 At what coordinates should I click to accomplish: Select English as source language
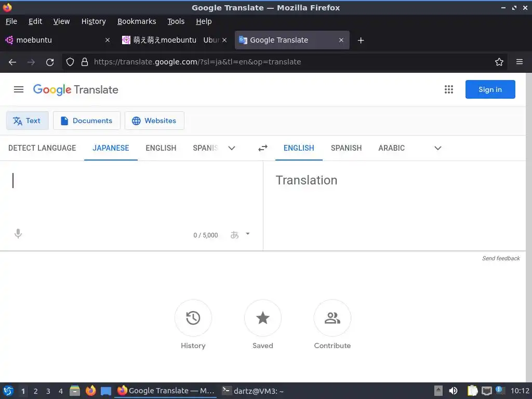pyautogui.click(x=161, y=148)
